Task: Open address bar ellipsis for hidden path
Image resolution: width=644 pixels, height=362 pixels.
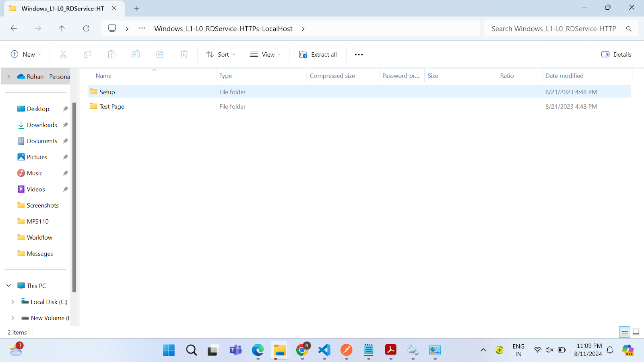Action: (x=142, y=29)
